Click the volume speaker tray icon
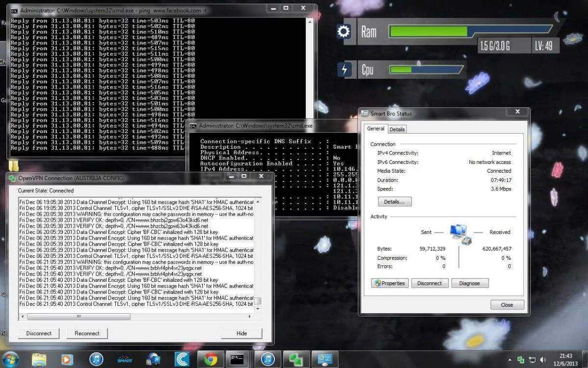The height and width of the screenshot is (368, 588). (x=543, y=360)
